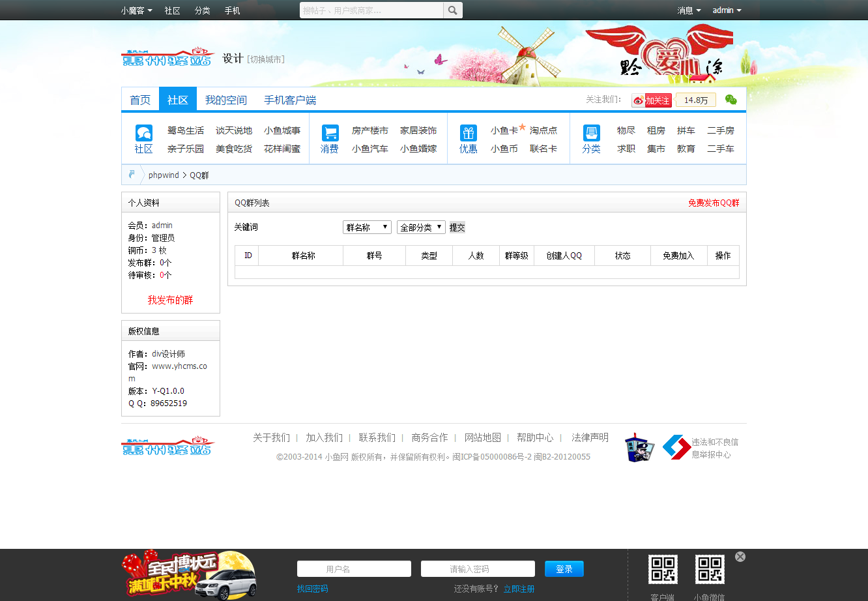Open the 消息 dropdown
Screen dimensions: 868x601
pyautogui.click(x=689, y=10)
